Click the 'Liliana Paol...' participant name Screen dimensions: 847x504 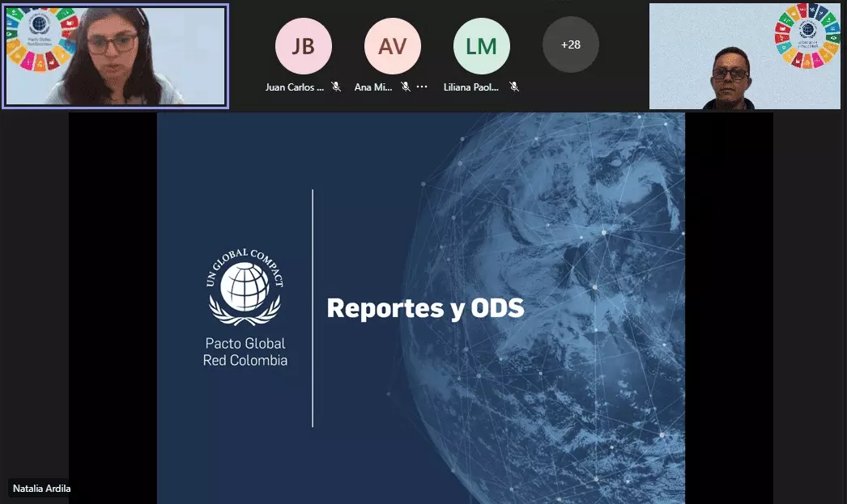(471, 87)
